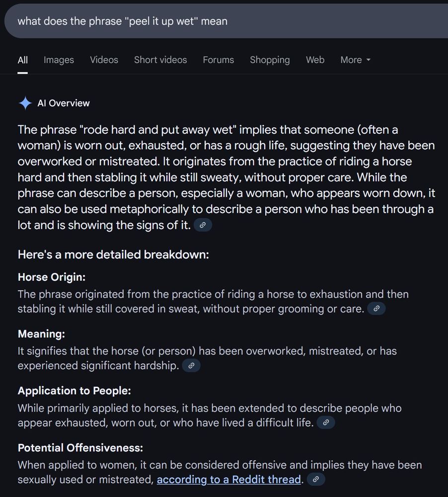Open the "according to a Reddit thread" link

tap(229, 479)
